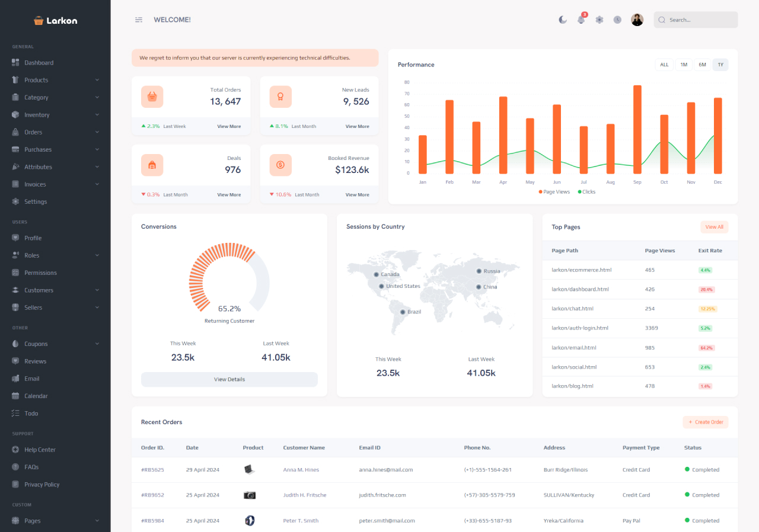The image size is (759, 532).
Task: Click the Roles user icon
Action: pyautogui.click(x=15, y=255)
